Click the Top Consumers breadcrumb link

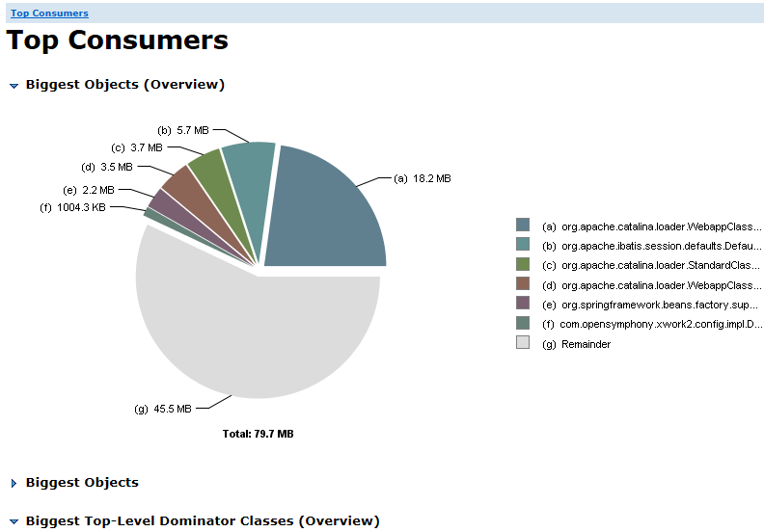pyautogui.click(x=49, y=13)
